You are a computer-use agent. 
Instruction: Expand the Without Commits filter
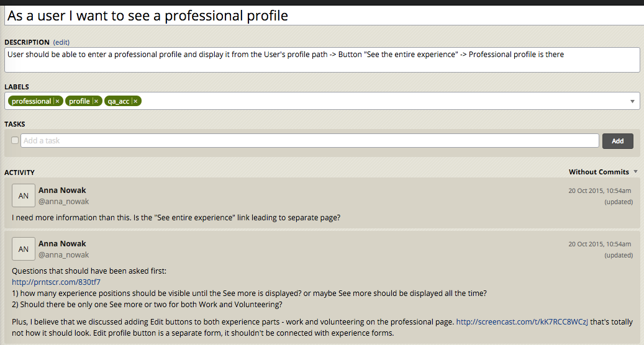(603, 172)
